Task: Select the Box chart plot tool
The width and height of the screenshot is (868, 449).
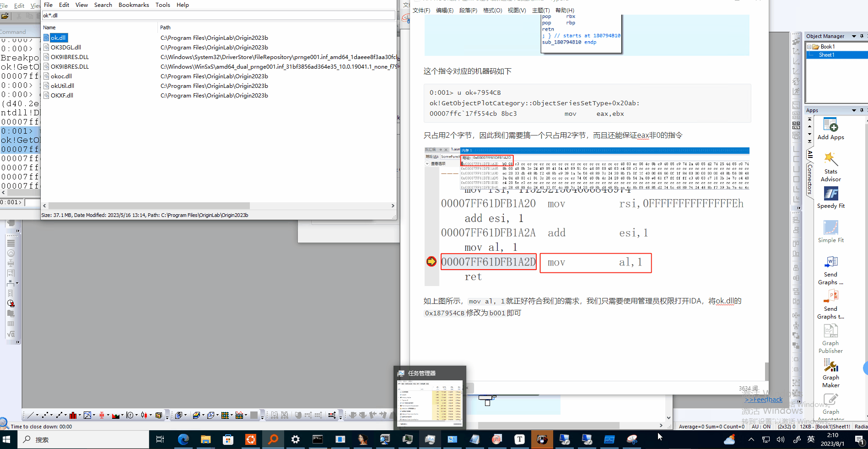Action: (x=102, y=415)
